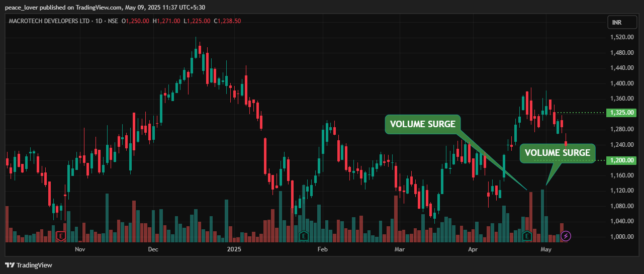Click the 1,520.00 price axis label
The image size is (644, 274).
[621, 38]
